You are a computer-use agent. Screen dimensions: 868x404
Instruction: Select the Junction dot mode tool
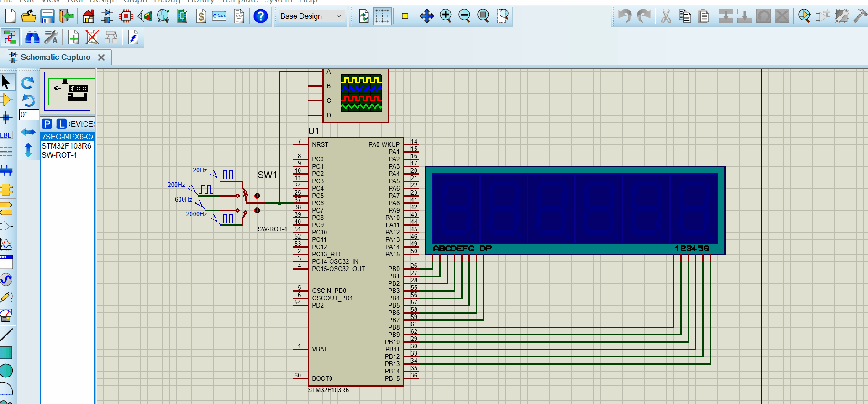coord(6,117)
